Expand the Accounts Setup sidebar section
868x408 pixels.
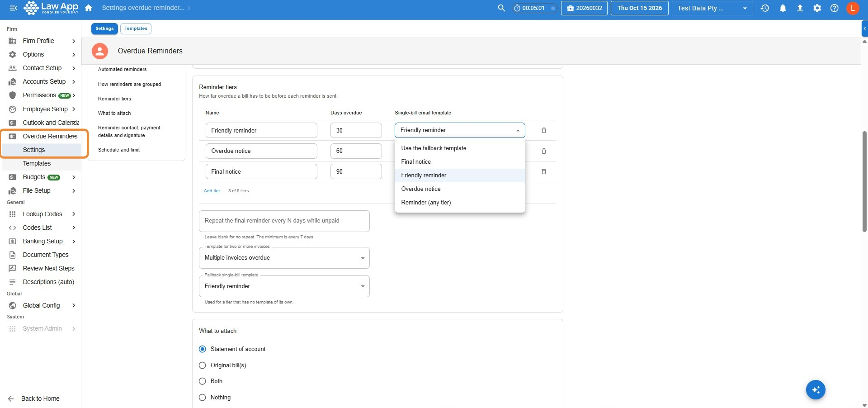[74, 82]
